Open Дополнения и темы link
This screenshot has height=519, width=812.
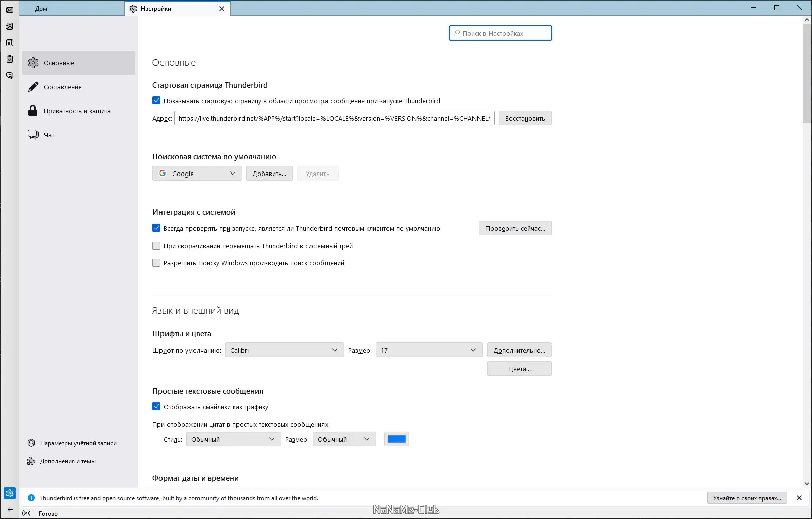coord(61,461)
